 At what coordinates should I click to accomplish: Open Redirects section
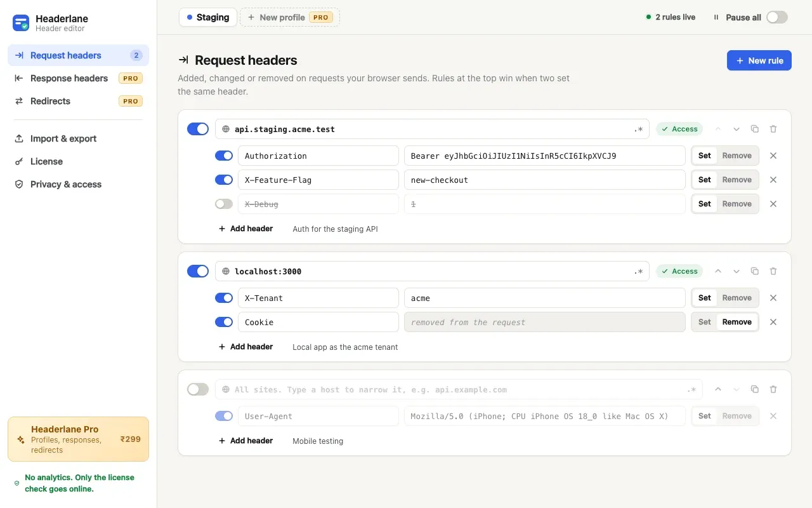(78, 101)
